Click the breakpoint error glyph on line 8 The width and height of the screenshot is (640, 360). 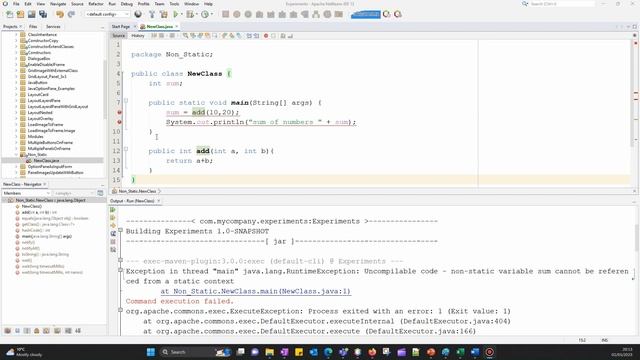click(119, 112)
